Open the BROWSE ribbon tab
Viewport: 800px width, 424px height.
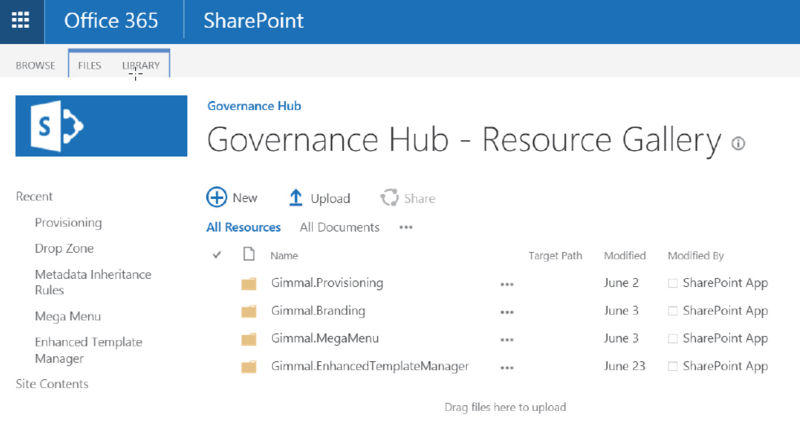(x=35, y=66)
